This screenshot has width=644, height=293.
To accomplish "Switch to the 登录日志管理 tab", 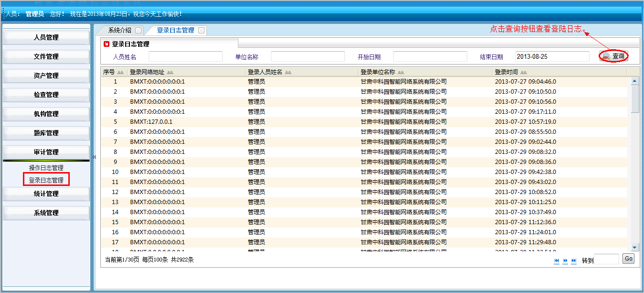I will point(175,30).
